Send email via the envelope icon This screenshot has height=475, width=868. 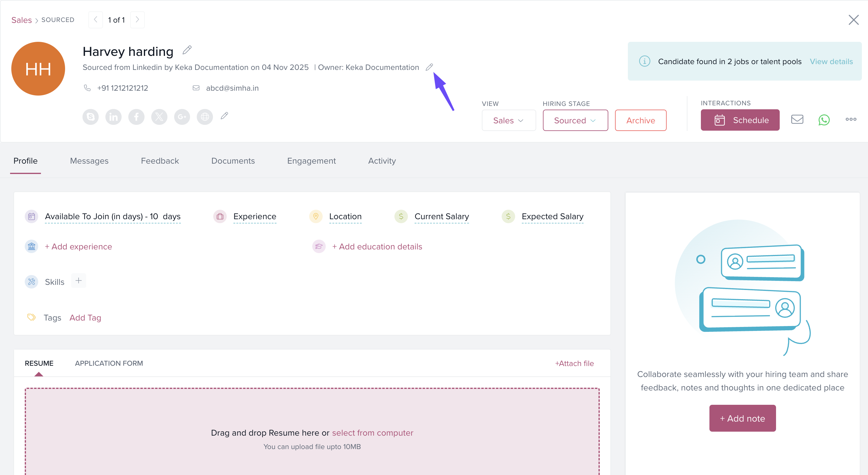(x=797, y=119)
